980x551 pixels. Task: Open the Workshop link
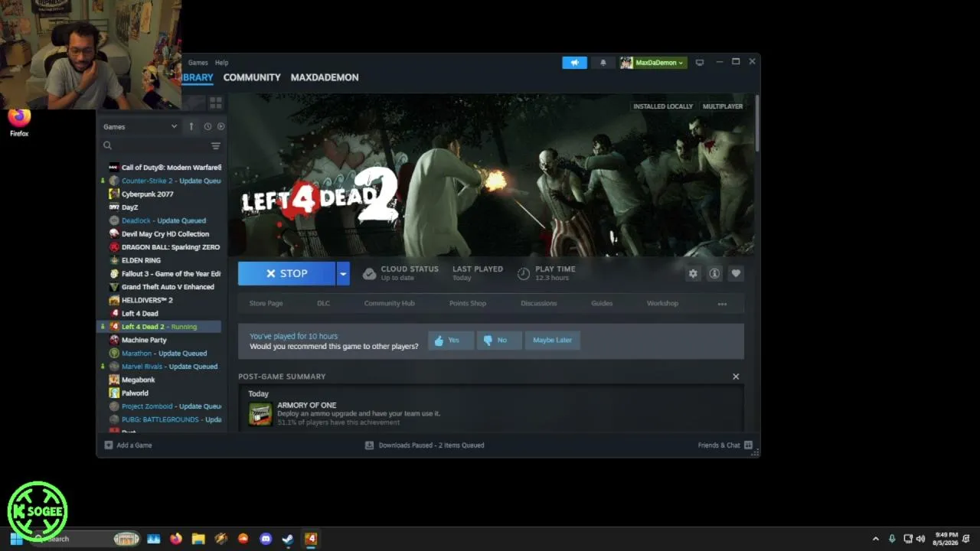pos(662,304)
